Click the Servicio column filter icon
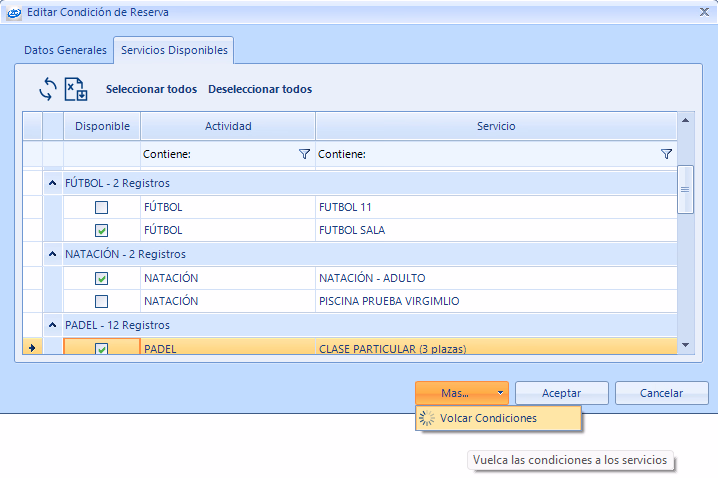718x478 pixels. [x=666, y=155]
